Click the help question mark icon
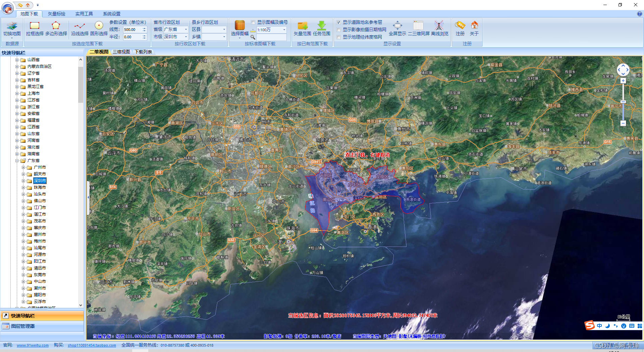Screen dimensions: 644x352 [639, 14]
